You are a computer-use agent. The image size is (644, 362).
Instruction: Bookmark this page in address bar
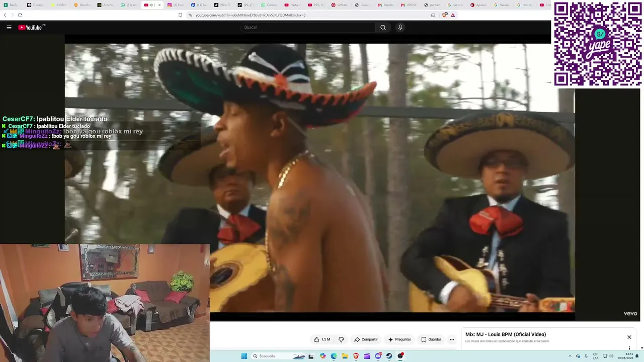coord(180,15)
